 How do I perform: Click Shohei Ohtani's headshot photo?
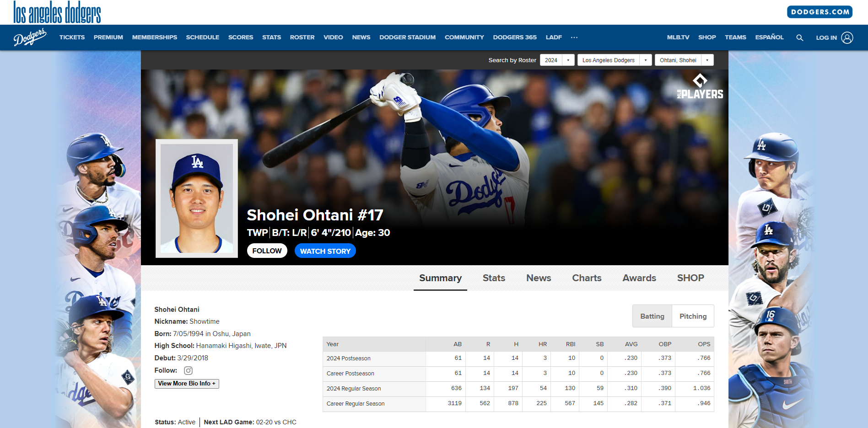click(197, 198)
